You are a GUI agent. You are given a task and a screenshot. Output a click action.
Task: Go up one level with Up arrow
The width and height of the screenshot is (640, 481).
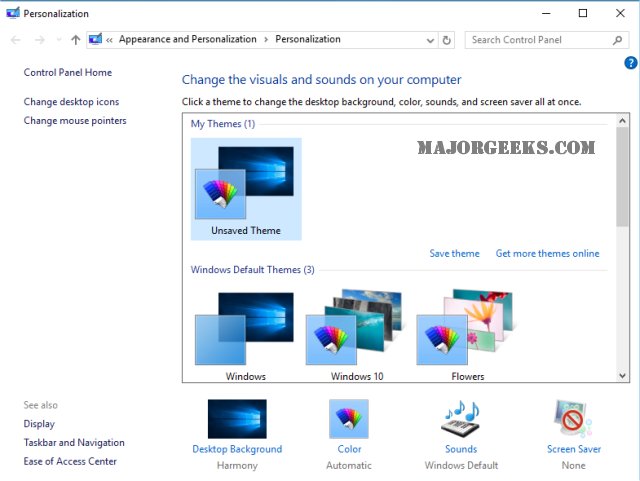76,40
